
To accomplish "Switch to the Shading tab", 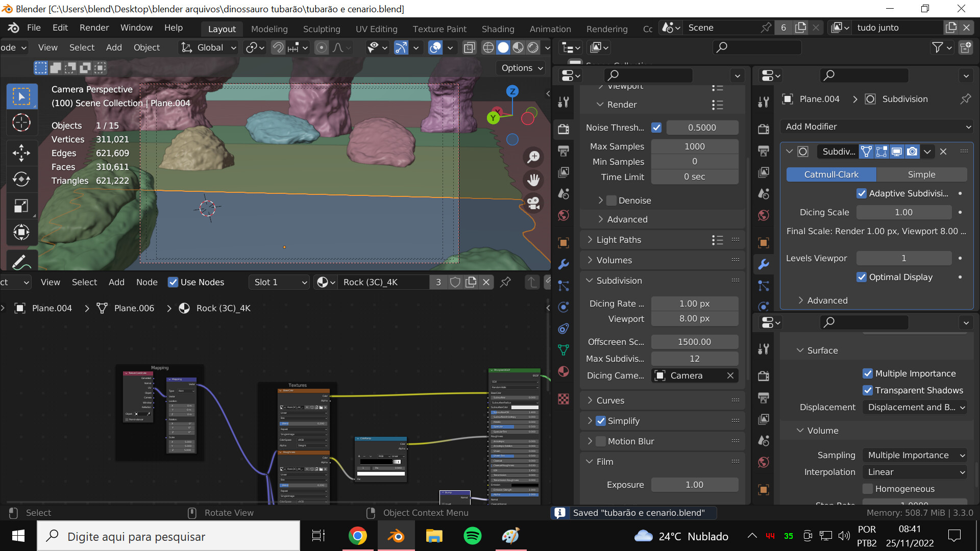I will point(497,28).
